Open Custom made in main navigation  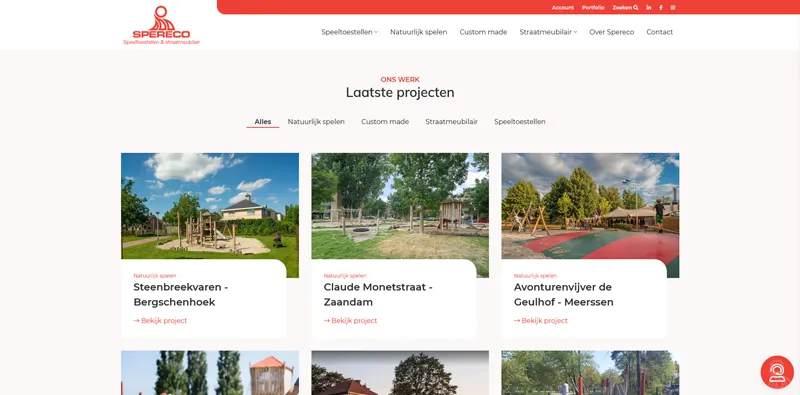[483, 32]
